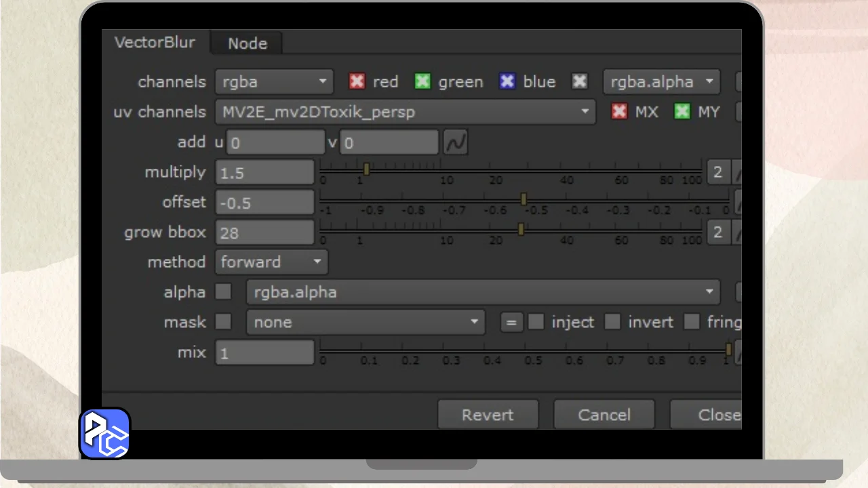Disable the MX uv channel checkbox
This screenshot has height=488, width=868.
point(619,112)
